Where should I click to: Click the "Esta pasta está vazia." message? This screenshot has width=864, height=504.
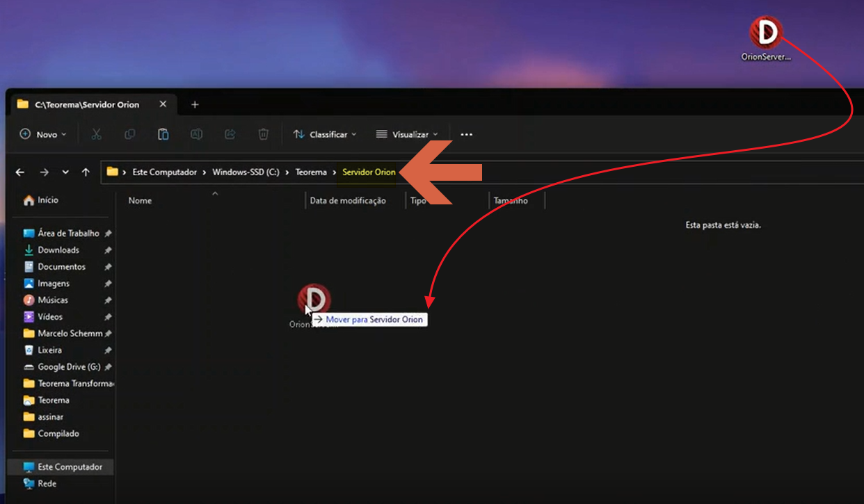tap(723, 225)
